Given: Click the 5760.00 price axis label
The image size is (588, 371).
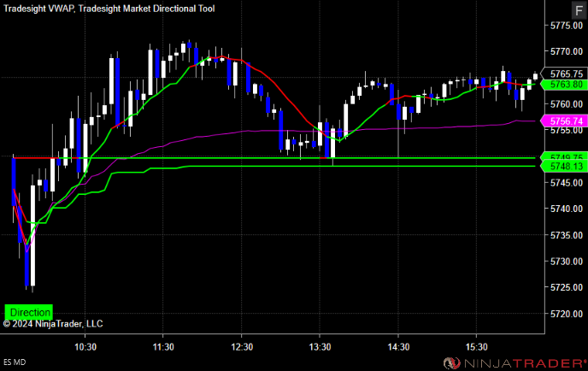Looking at the screenshot, I should click(x=567, y=104).
